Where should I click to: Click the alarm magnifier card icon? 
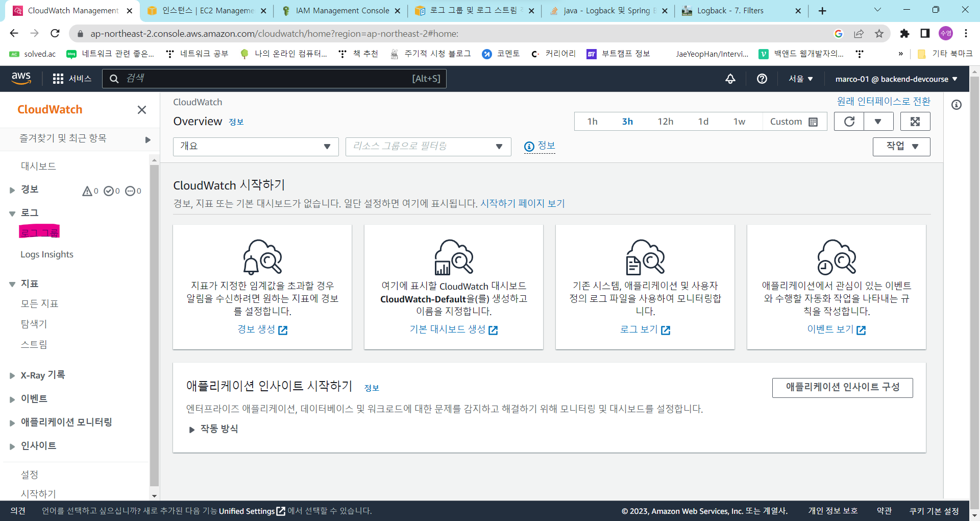coord(262,257)
